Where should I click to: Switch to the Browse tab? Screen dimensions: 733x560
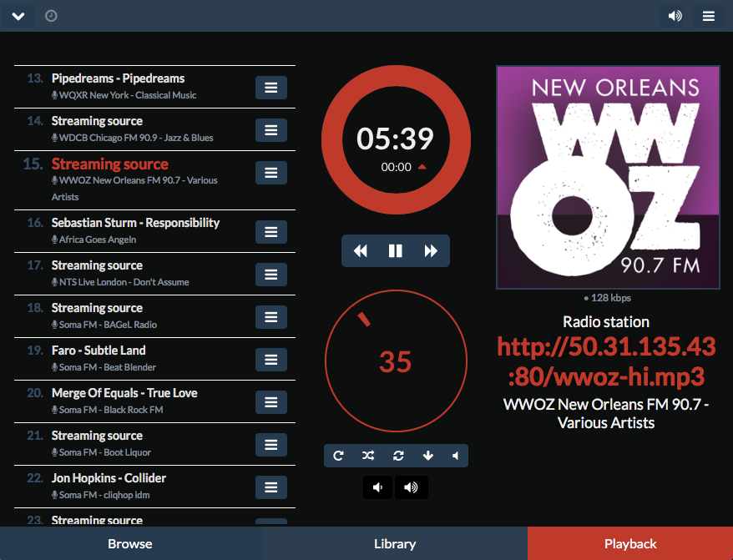coord(130,543)
